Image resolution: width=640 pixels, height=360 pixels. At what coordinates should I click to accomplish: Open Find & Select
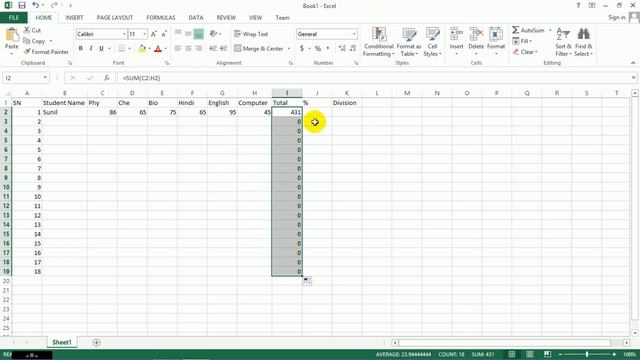(583, 42)
